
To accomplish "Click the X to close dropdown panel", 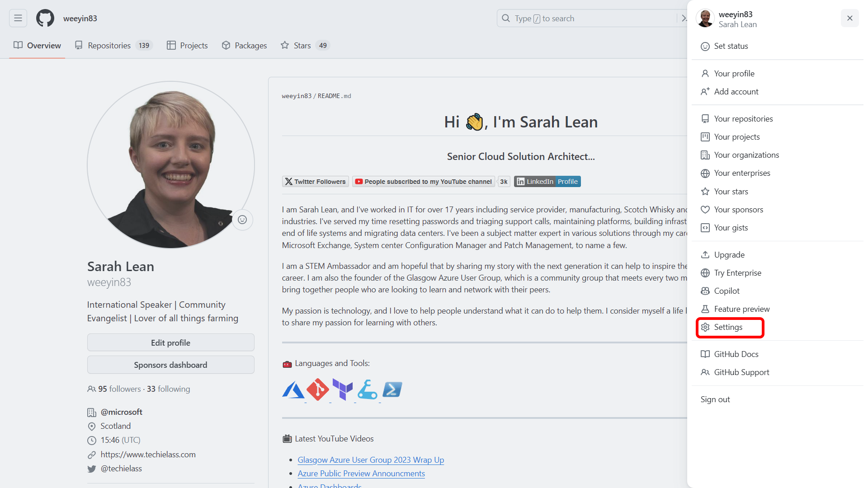I will coord(849,18).
